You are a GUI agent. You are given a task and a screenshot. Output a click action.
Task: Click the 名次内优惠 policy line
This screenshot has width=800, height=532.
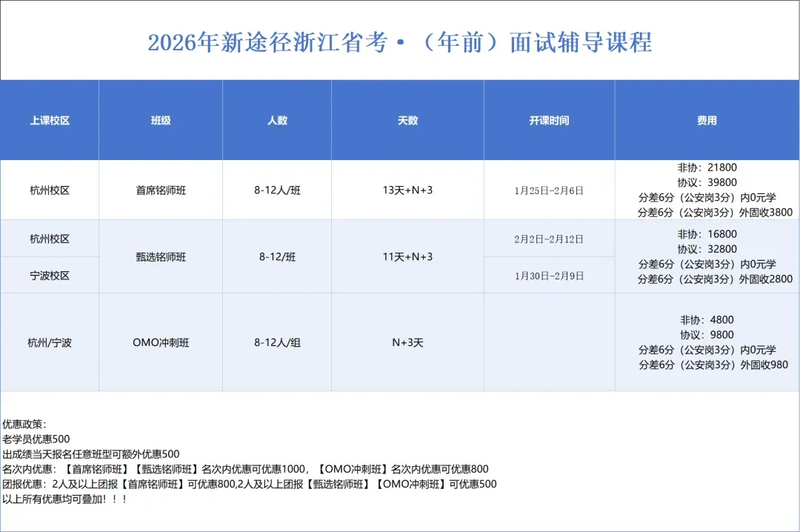(245, 469)
